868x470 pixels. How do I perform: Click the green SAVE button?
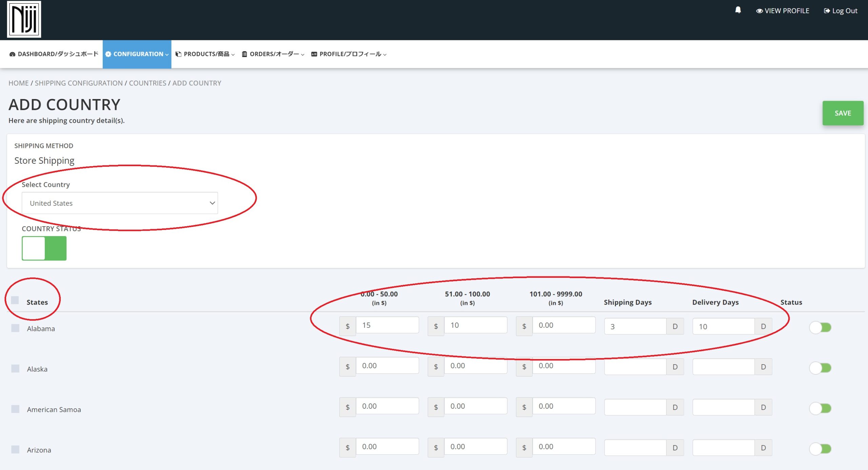tap(843, 113)
